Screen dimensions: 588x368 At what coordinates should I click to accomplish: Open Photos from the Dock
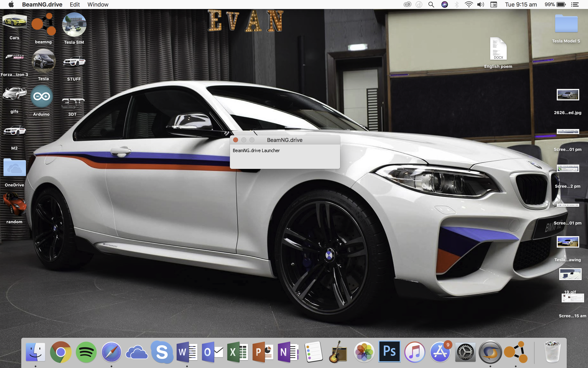pos(364,352)
